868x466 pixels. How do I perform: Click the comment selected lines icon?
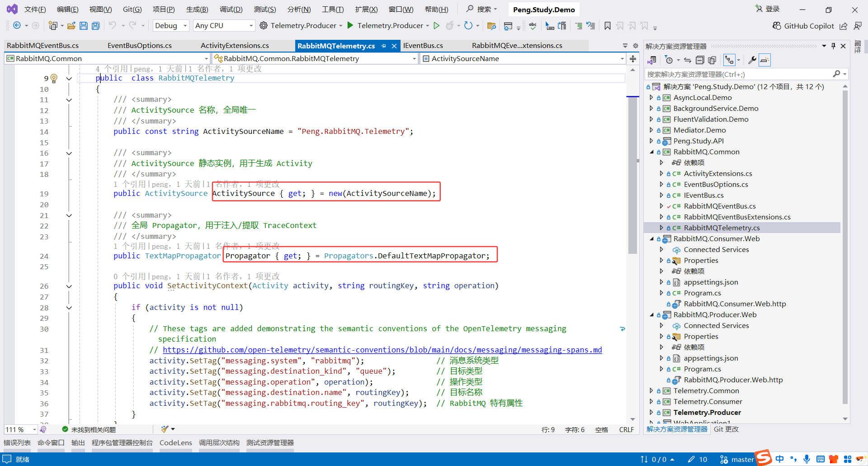tap(579, 26)
